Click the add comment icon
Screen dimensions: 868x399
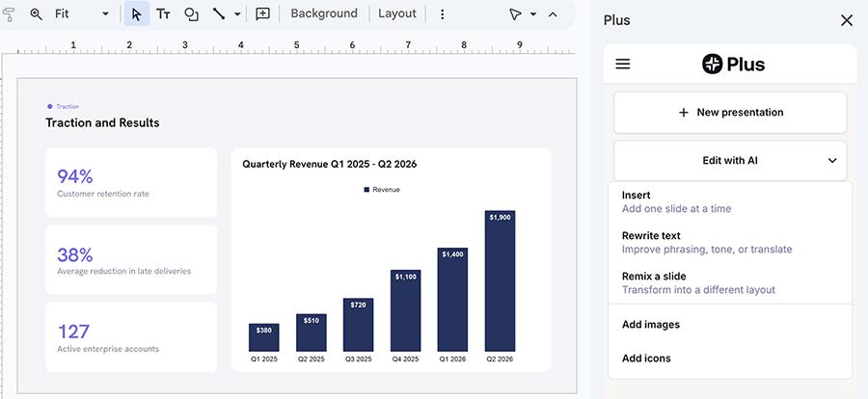click(x=262, y=13)
